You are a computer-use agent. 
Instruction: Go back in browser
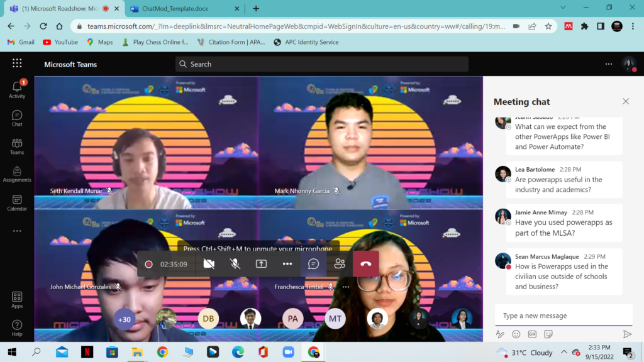[11, 26]
